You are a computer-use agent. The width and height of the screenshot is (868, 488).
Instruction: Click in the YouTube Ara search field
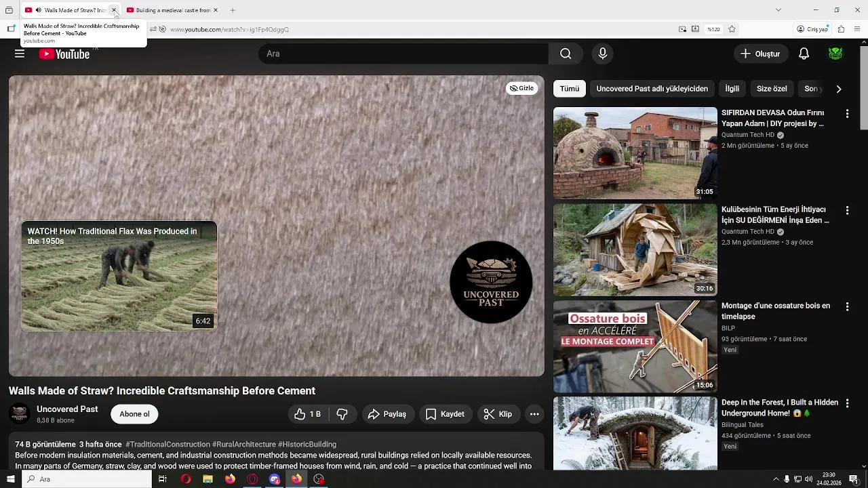403,54
